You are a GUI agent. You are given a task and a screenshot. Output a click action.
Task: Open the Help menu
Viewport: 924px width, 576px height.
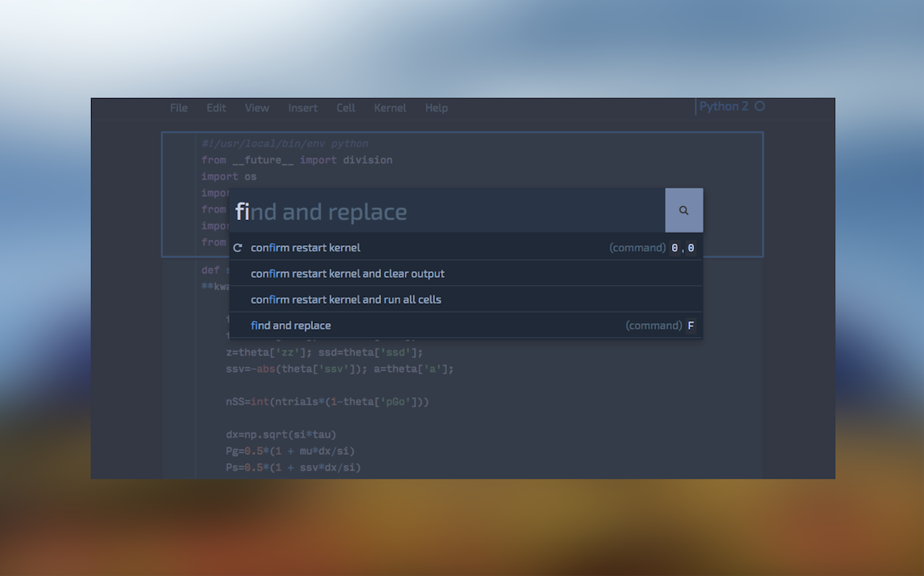tap(436, 107)
